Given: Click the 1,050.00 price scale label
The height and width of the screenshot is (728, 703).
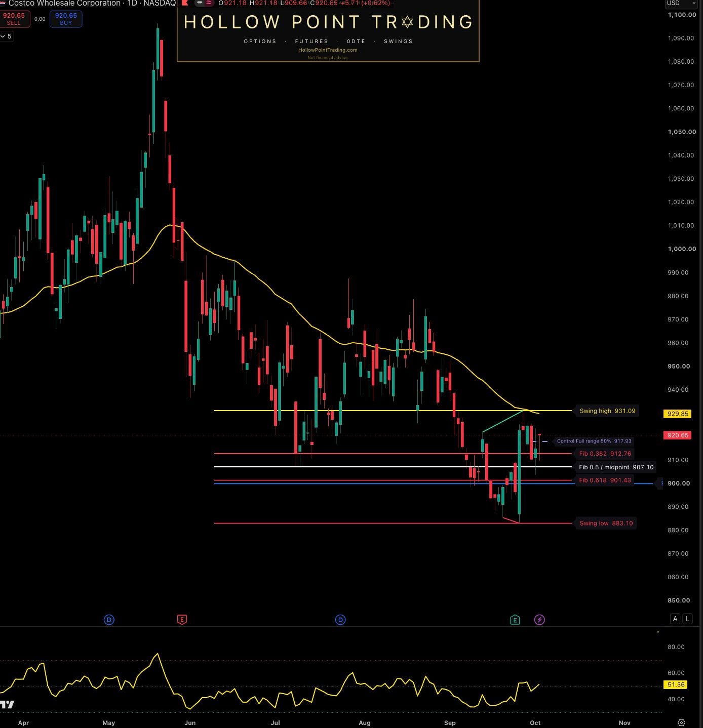Looking at the screenshot, I should coord(682,132).
